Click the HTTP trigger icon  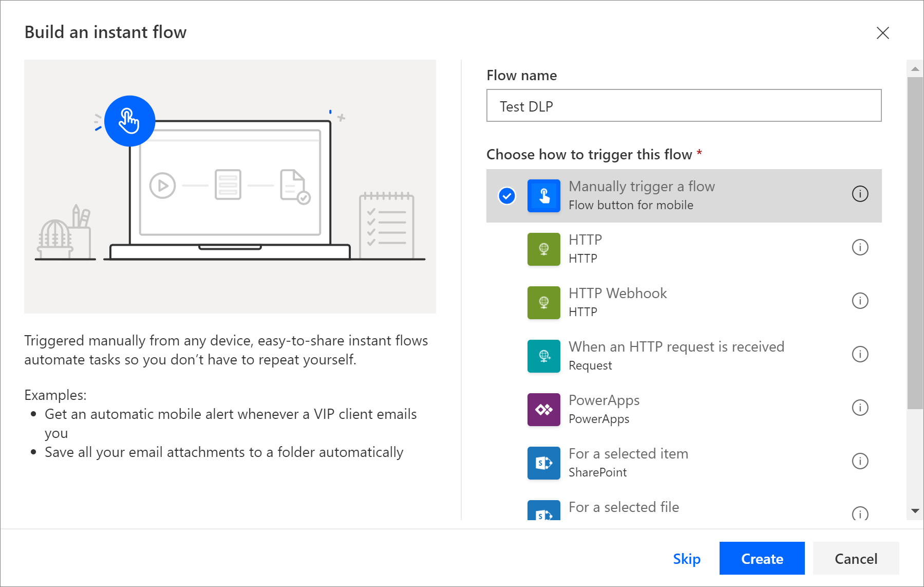543,249
